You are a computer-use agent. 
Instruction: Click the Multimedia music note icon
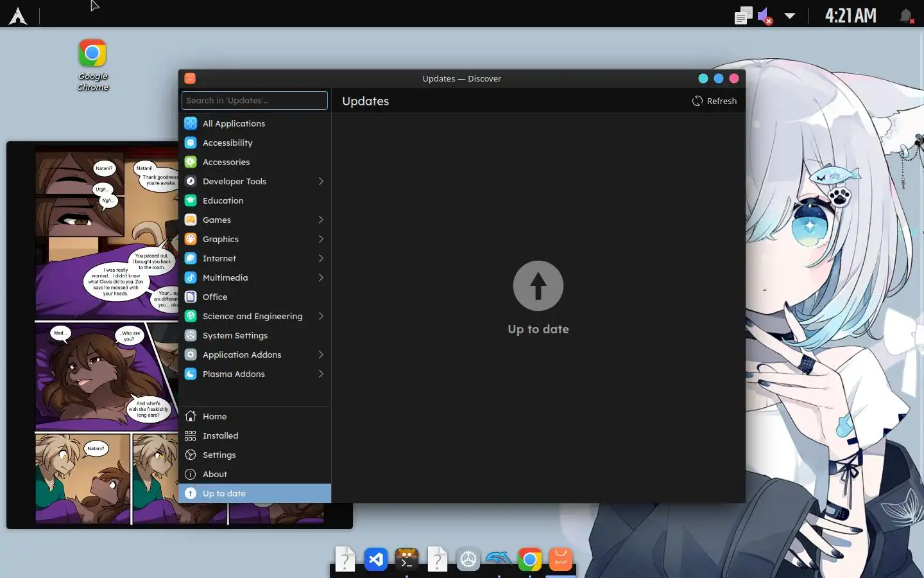tap(191, 277)
